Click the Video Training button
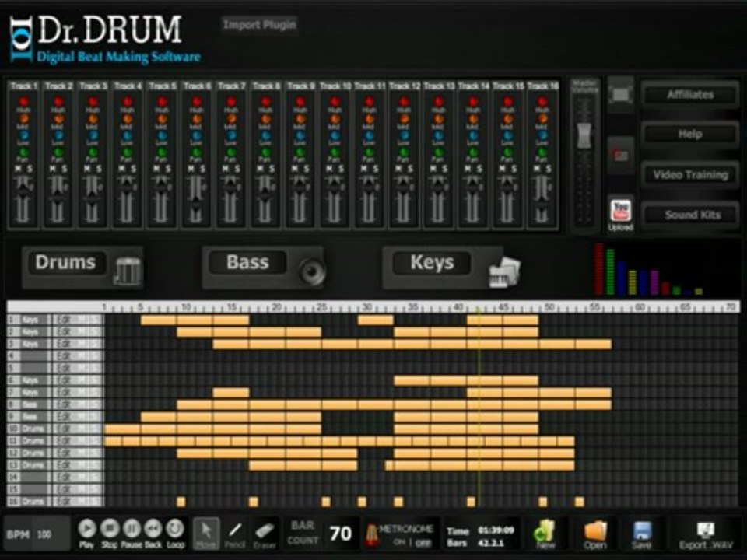This screenshot has height=560, width=747. (690, 175)
